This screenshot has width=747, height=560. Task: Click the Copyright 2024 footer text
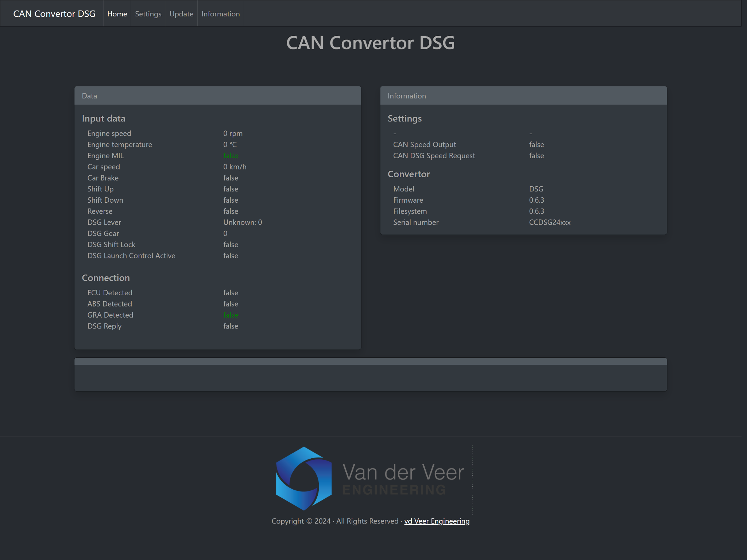tap(334, 521)
